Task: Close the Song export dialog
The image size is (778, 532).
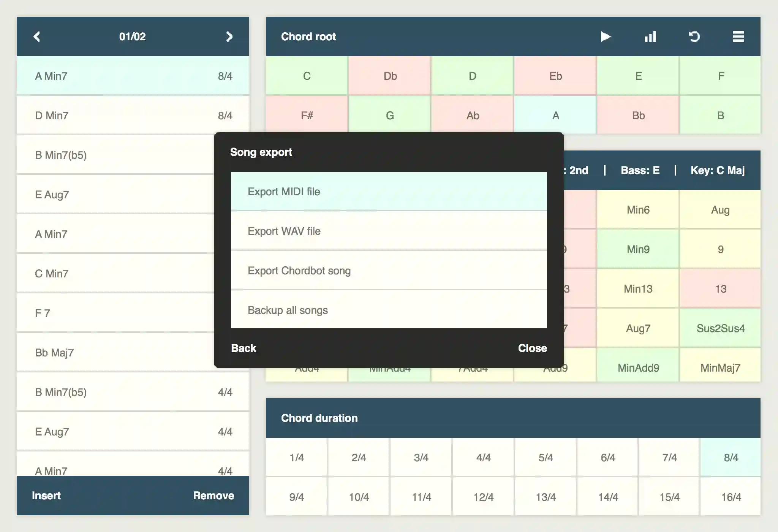Action: coord(532,348)
